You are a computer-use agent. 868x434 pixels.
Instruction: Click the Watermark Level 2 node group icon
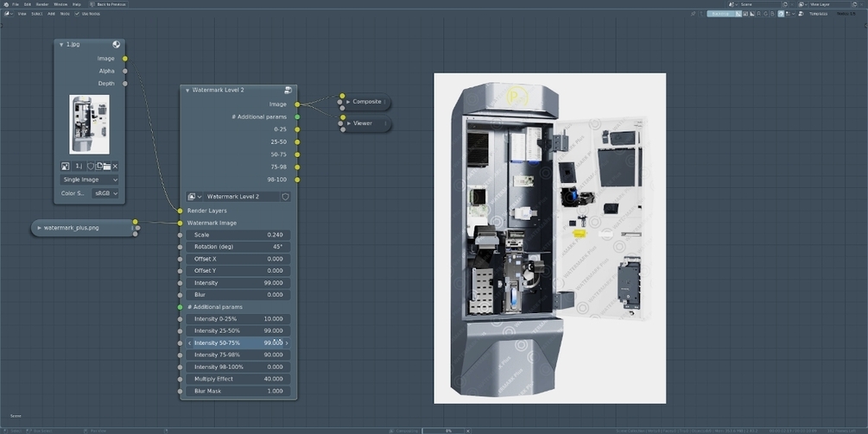coord(288,90)
